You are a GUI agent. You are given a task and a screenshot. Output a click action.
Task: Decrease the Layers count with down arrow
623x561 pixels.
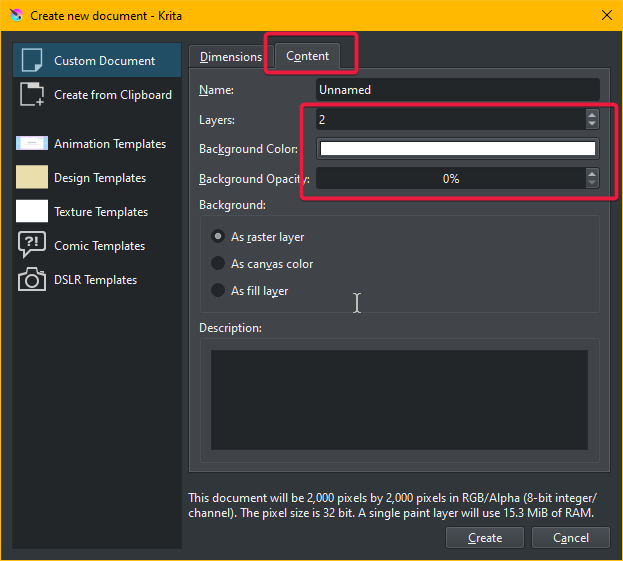(x=592, y=124)
